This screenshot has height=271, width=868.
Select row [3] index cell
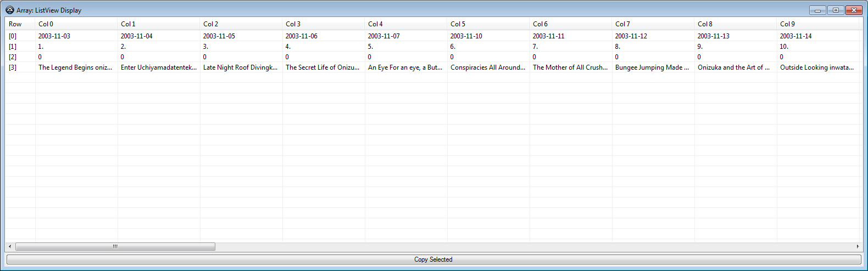(13, 67)
